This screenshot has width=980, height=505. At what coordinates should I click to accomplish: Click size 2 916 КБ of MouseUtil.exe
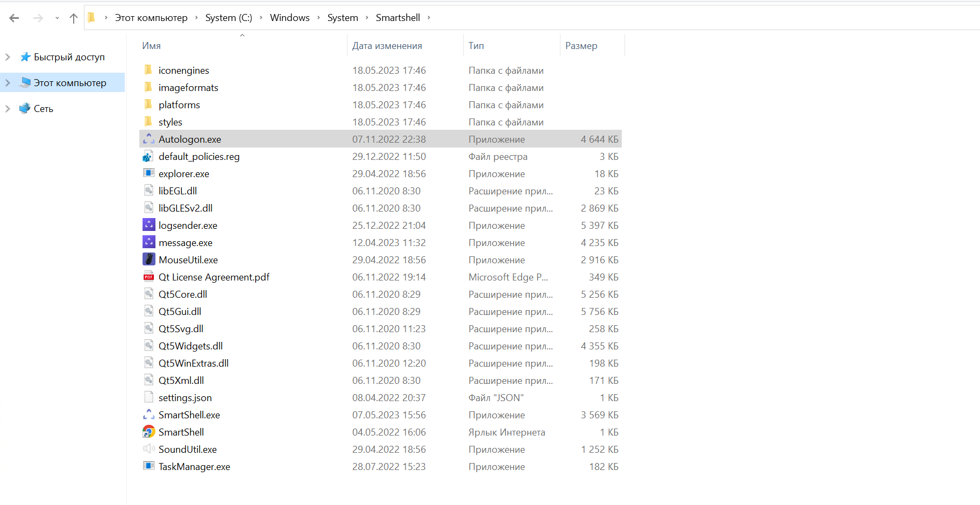pos(599,260)
